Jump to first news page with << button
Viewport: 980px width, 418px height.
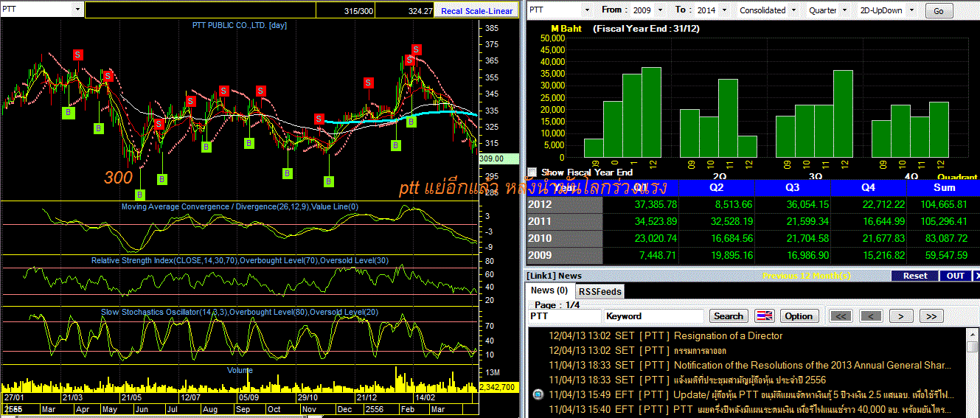pyautogui.click(x=841, y=316)
